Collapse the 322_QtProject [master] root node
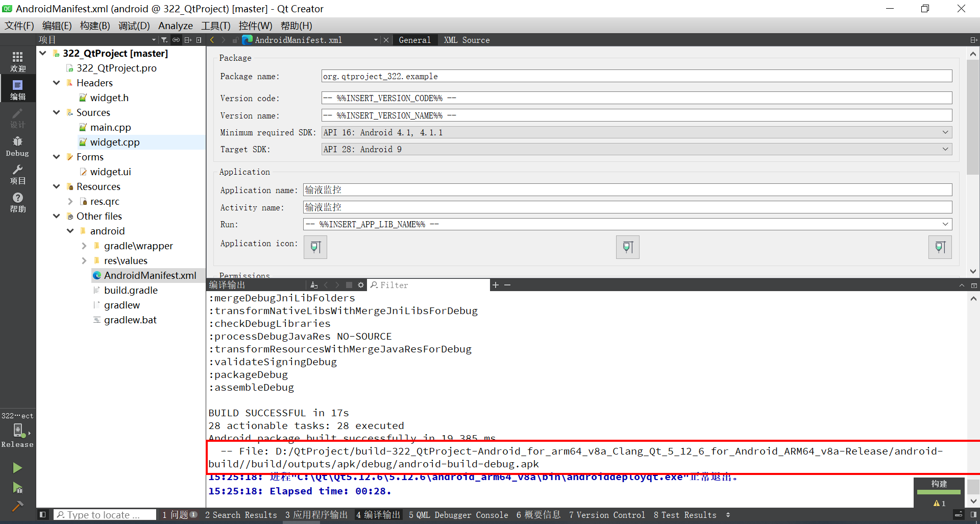This screenshot has height=524, width=980. 43,53
